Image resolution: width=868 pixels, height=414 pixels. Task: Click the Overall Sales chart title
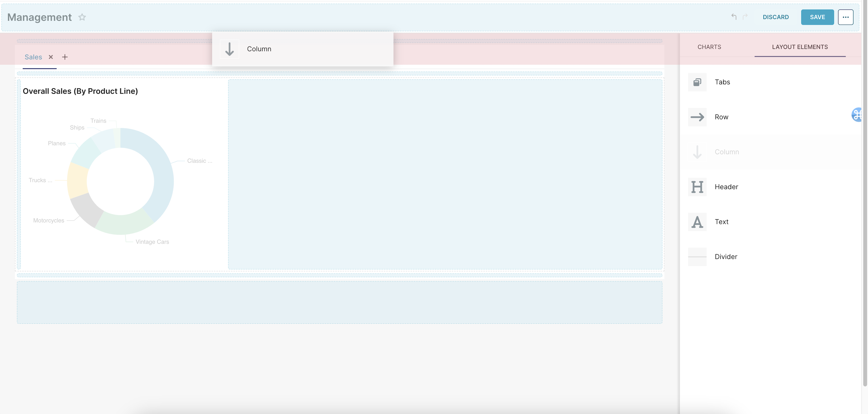coord(80,91)
